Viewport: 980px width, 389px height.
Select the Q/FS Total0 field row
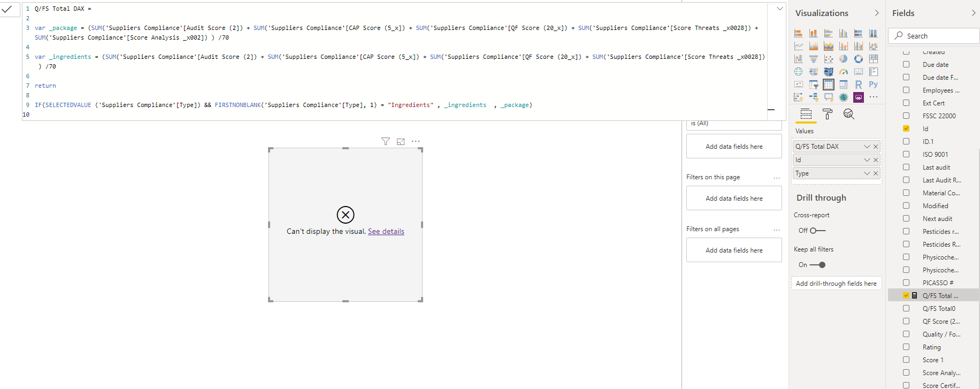point(933,308)
